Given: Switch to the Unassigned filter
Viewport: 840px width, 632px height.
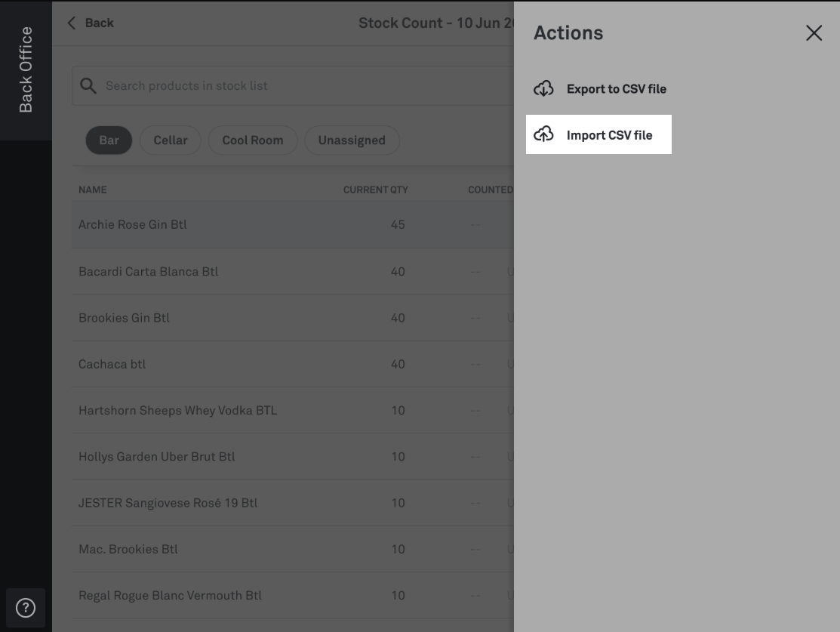Looking at the screenshot, I should (x=352, y=140).
